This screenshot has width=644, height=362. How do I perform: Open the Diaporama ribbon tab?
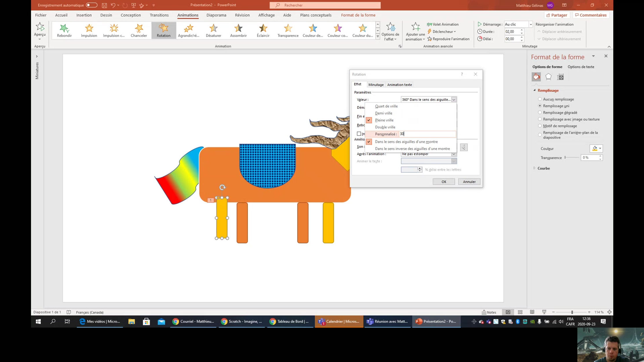tap(216, 15)
